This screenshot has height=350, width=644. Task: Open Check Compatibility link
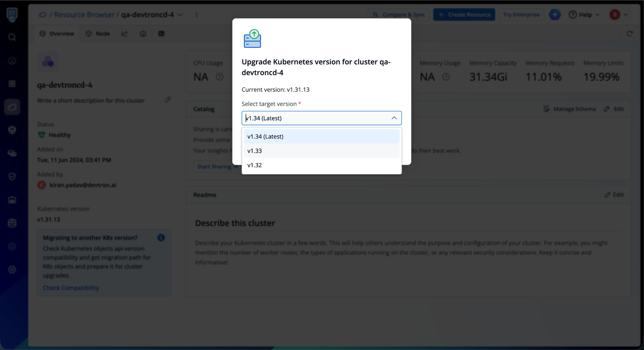(71, 288)
